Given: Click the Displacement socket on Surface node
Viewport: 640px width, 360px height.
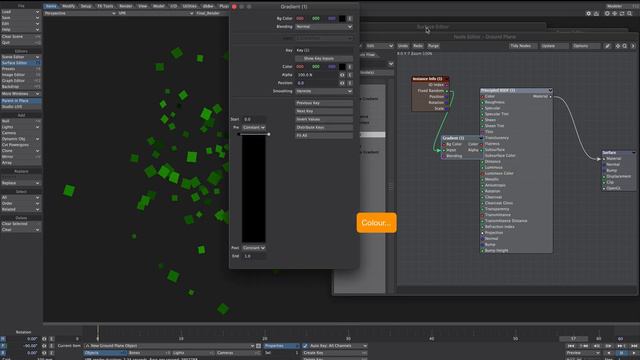Looking at the screenshot, I should point(604,176).
